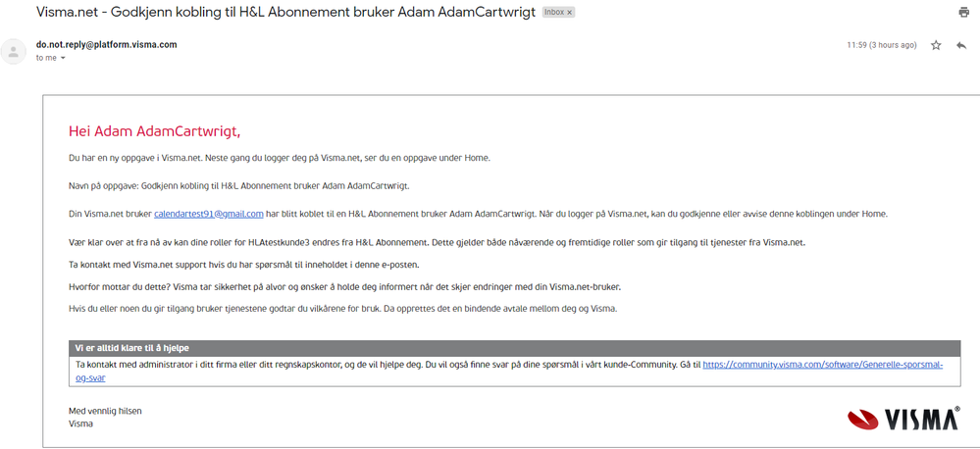Open the calendartest91@gmail.com link

coord(209,213)
